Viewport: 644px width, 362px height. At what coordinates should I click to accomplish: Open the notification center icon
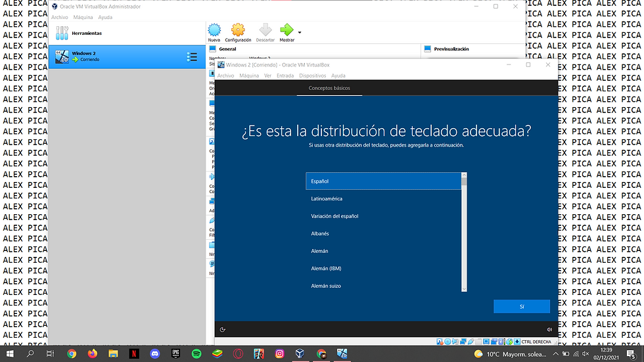[x=632, y=354]
